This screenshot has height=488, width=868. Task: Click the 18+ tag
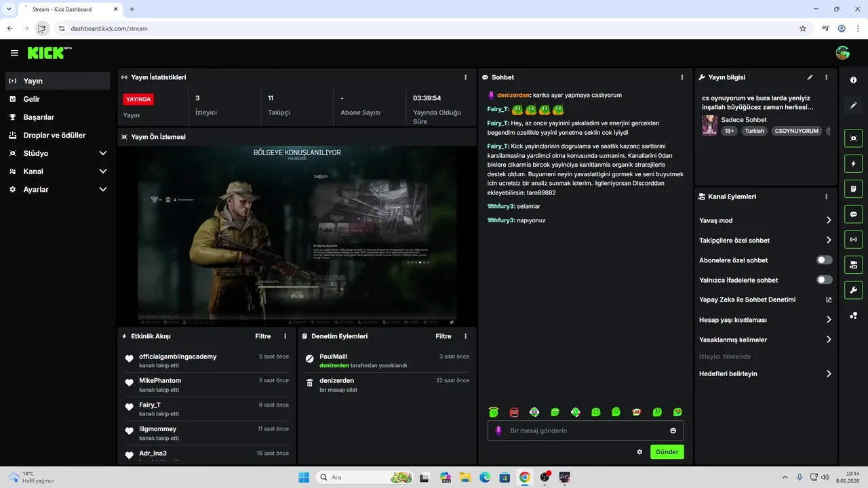(729, 131)
